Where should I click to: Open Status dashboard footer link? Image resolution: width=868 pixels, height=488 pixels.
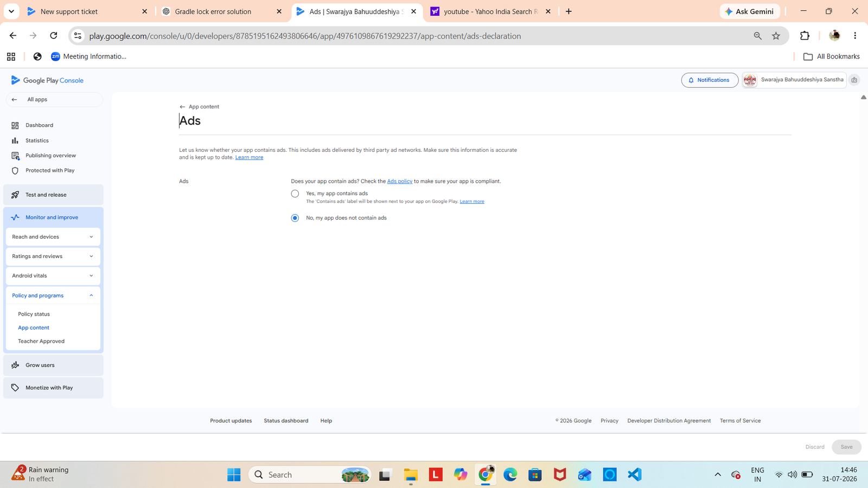(286, 421)
